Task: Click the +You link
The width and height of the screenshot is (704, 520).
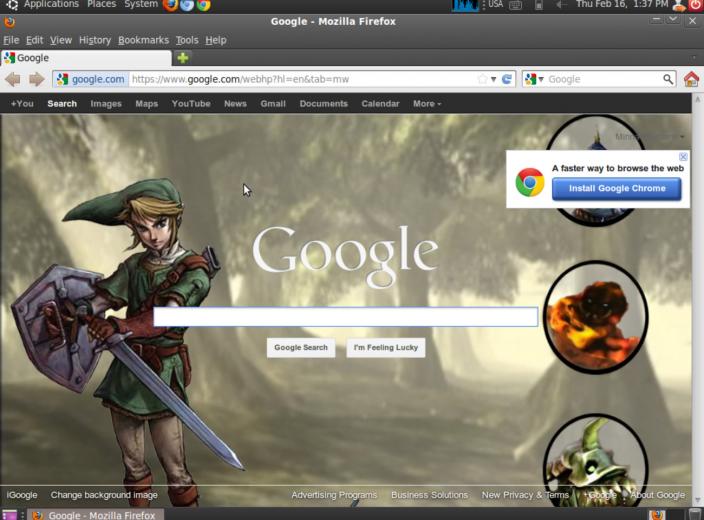Action: [x=22, y=104]
